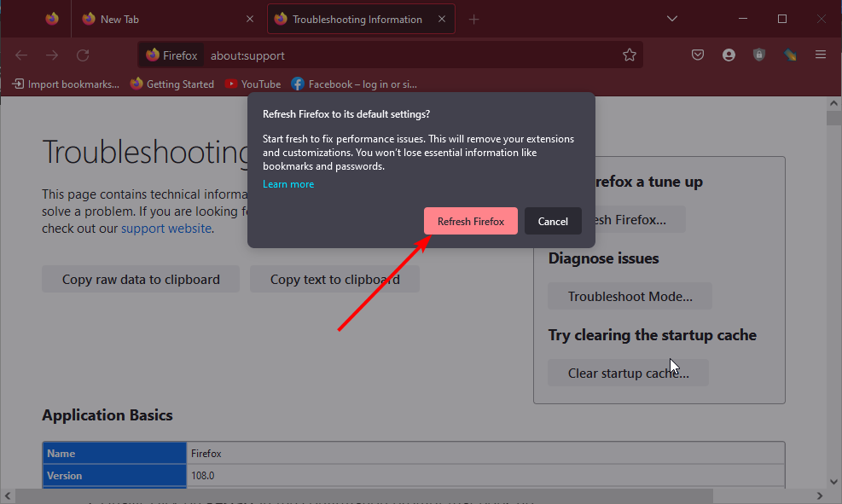Click the horizontal scrollbar left arrow

click(x=8, y=495)
